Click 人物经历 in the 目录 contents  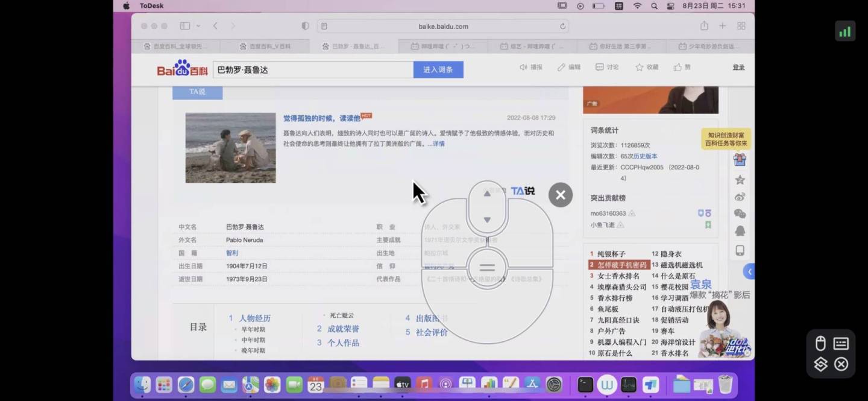point(255,318)
